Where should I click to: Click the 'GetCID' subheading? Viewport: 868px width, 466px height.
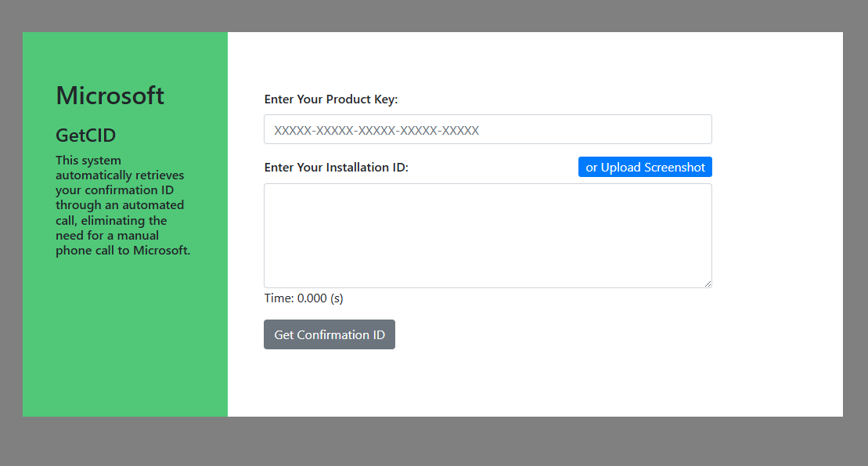point(86,135)
